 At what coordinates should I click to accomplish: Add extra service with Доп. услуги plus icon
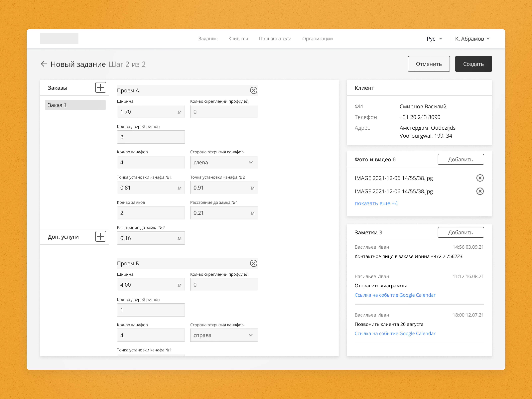click(x=101, y=237)
